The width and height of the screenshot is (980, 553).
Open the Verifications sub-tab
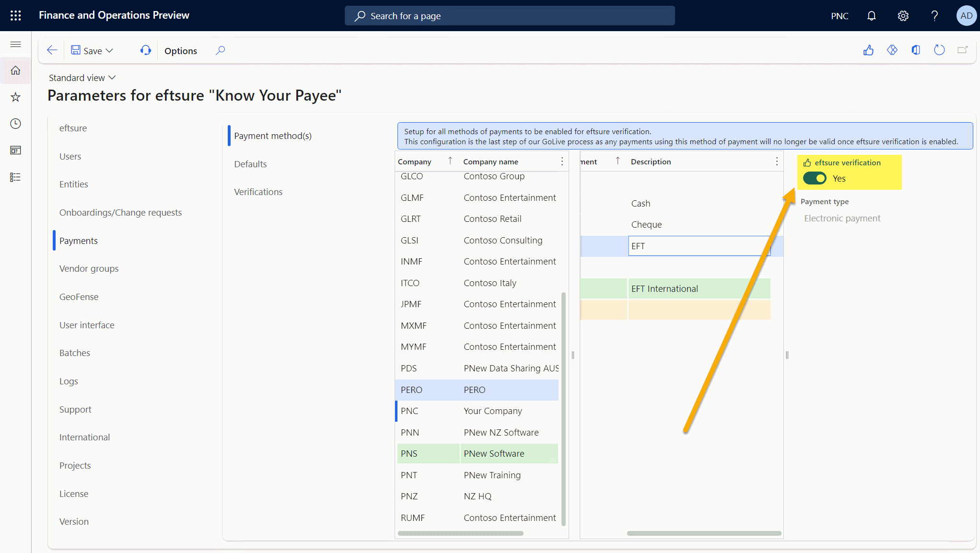pyautogui.click(x=258, y=192)
